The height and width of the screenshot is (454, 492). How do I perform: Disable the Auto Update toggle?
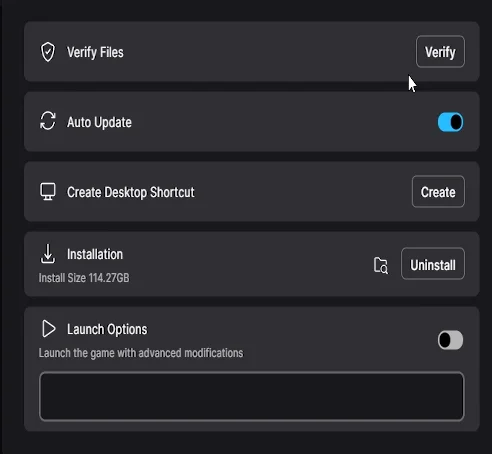[x=450, y=122]
